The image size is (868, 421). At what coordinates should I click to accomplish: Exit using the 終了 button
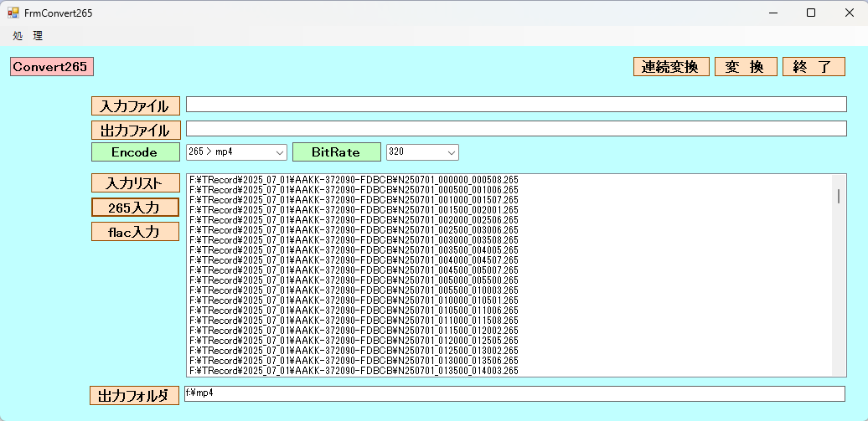pyautogui.click(x=813, y=67)
